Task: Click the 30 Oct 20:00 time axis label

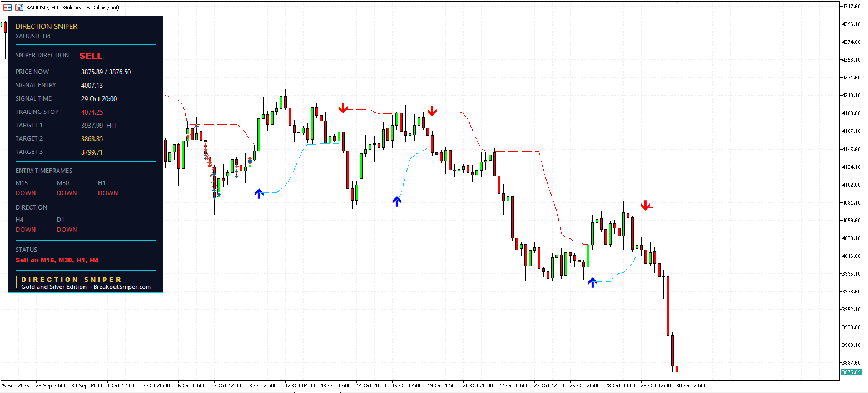Action: pos(692,385)
